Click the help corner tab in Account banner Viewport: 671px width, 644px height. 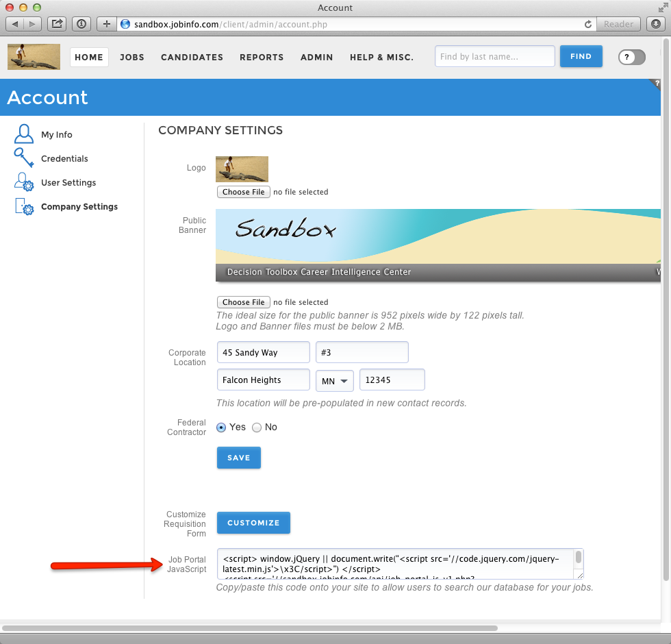point(656,83)
